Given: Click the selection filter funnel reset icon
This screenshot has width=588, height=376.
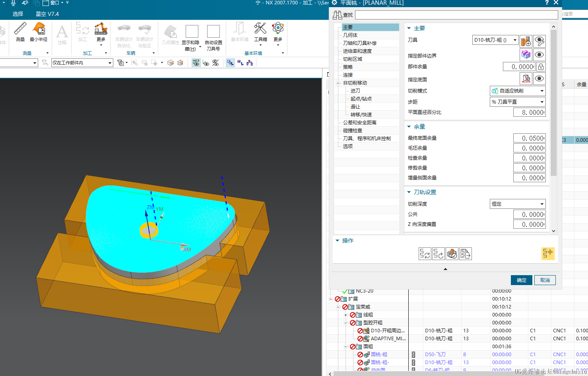Looking at the screenshot, I should (x=45, y=63).
